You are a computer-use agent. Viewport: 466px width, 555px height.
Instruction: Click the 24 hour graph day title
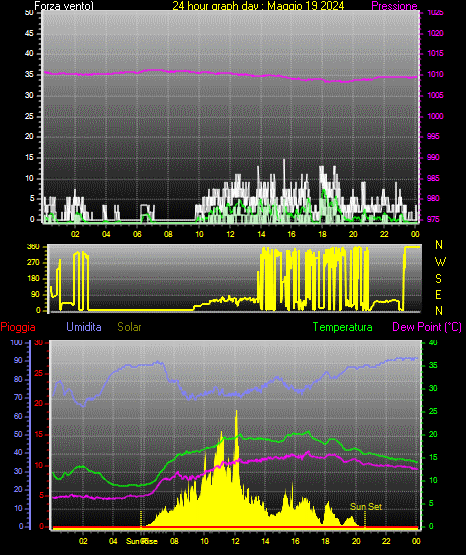pyautogui.click(x=258, y=6)
